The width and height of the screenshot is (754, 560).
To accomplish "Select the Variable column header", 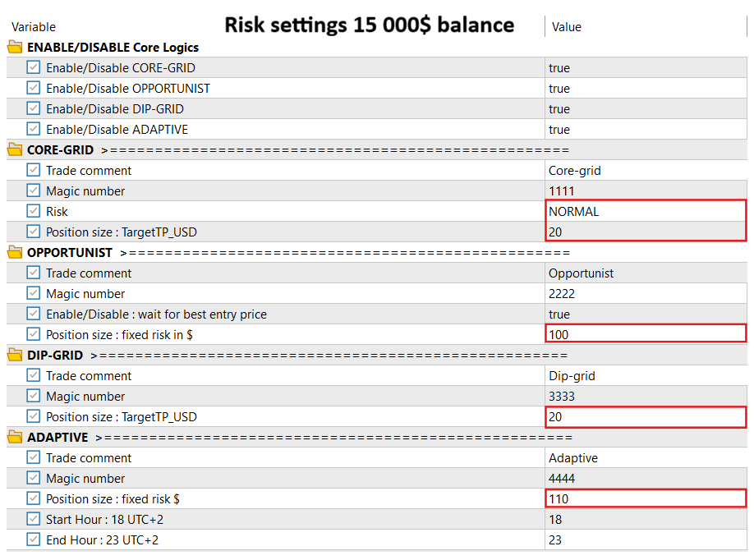I will point(34,27).
